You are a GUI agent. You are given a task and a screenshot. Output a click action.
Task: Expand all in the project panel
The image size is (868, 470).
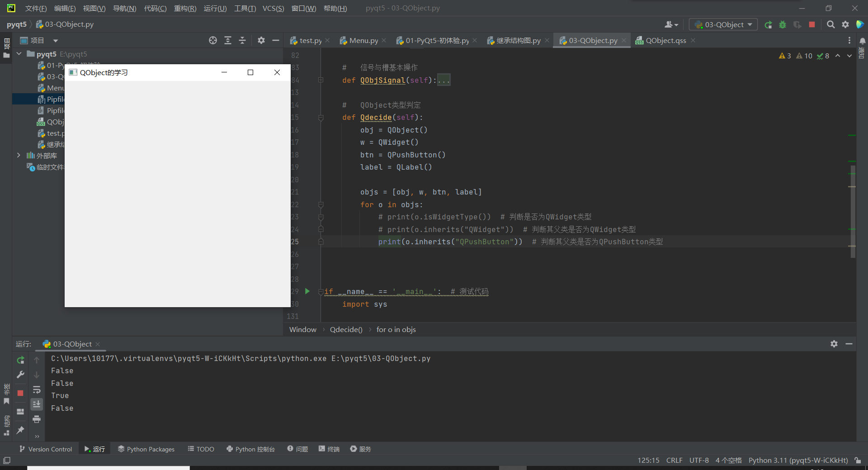tap(228, 40)
